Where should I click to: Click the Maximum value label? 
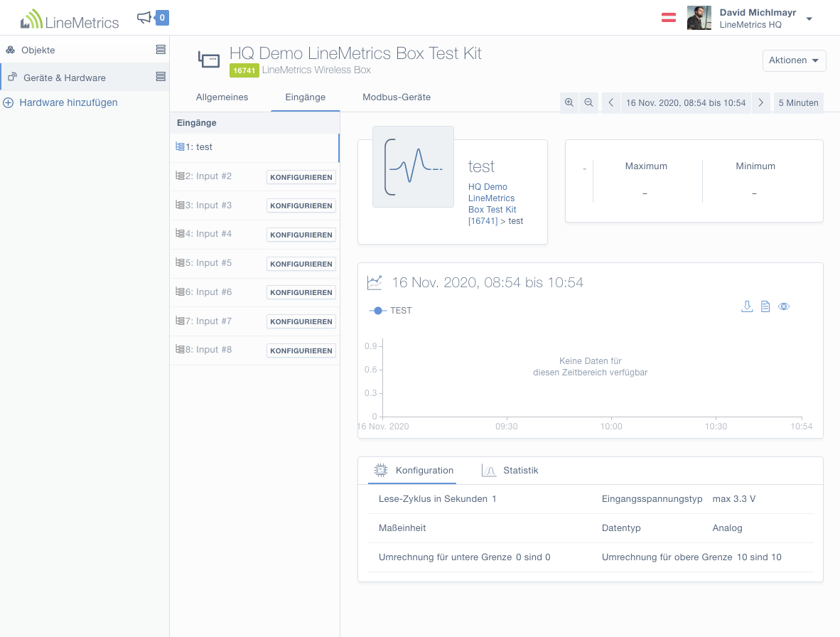[646, 166]
